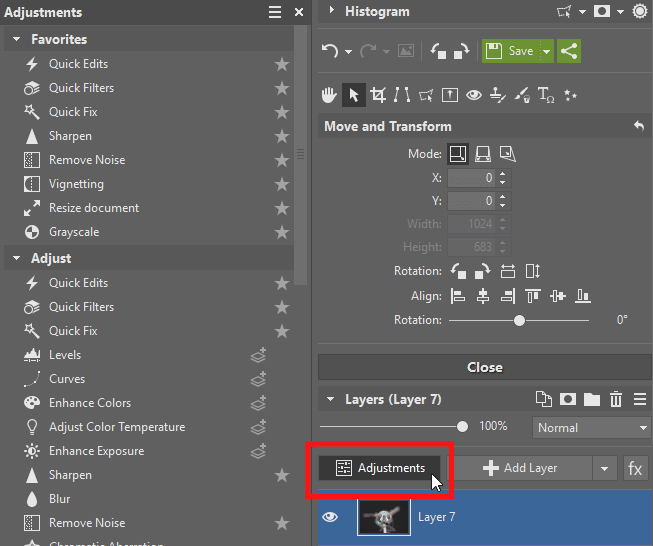Flip layer horizontally in Rotation row

(x=508, y=272)
